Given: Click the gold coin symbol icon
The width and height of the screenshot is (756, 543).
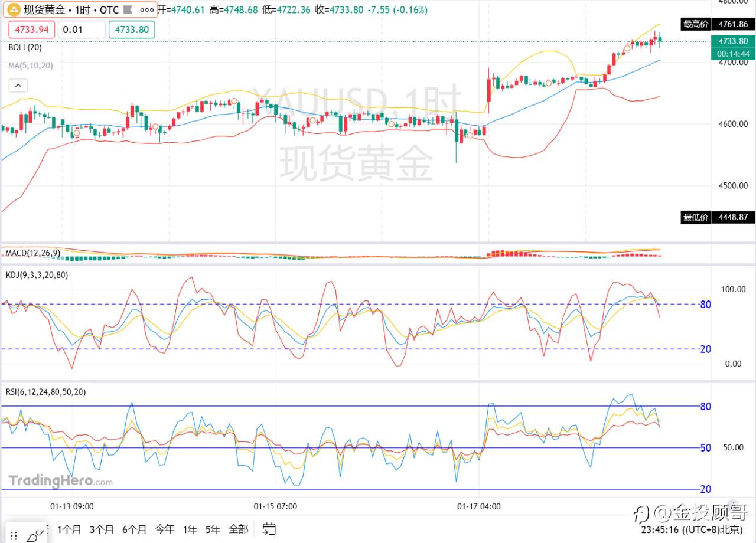Looking at the screenshot, I should coord(14,10).
